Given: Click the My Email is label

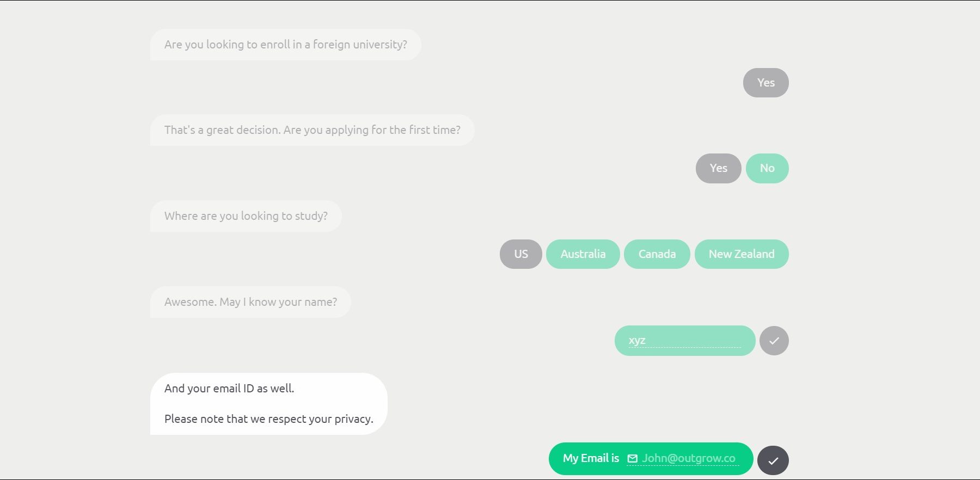Looking at the screenshot, I should click(x=591, y=458).
